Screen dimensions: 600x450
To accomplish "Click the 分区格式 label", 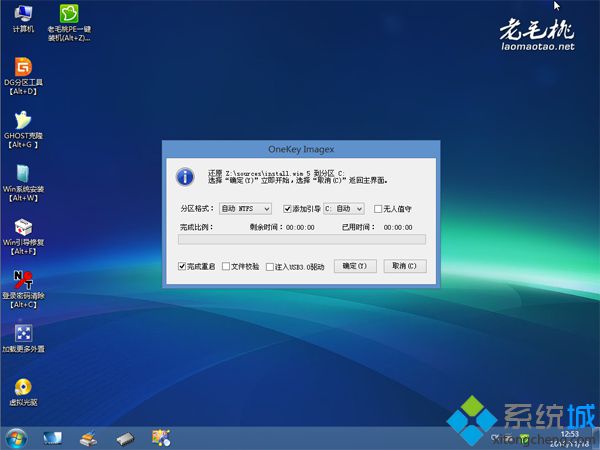I will click(197, 209).
